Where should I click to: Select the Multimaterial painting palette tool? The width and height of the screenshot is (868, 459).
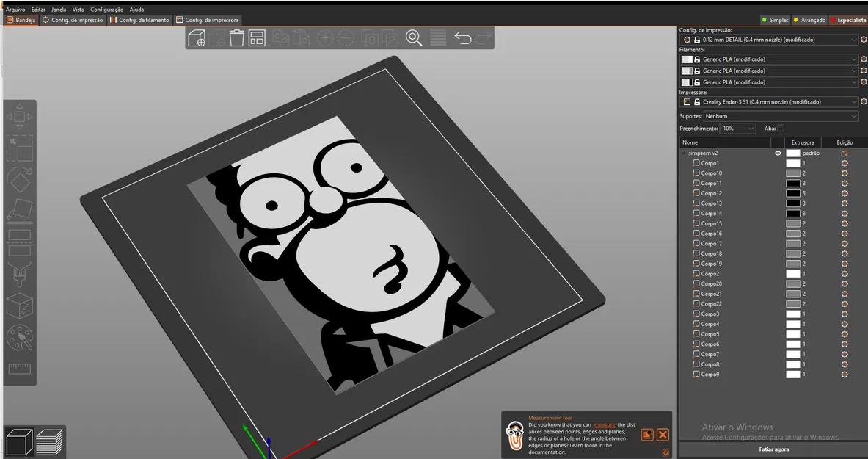point(19,337)
